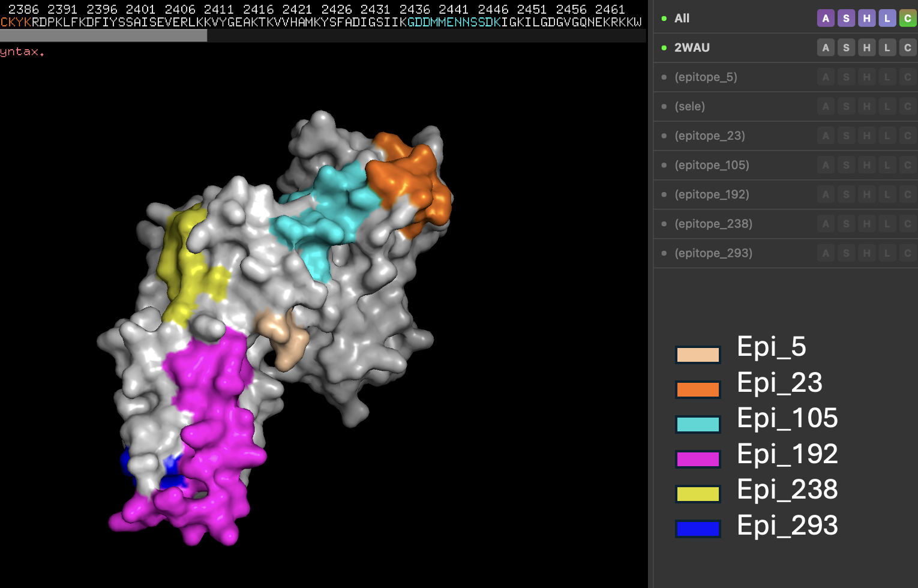The height and width of the screenshot is (588, 918).
Task: Open the Label menu for All
Action: (x=887, y=19)
